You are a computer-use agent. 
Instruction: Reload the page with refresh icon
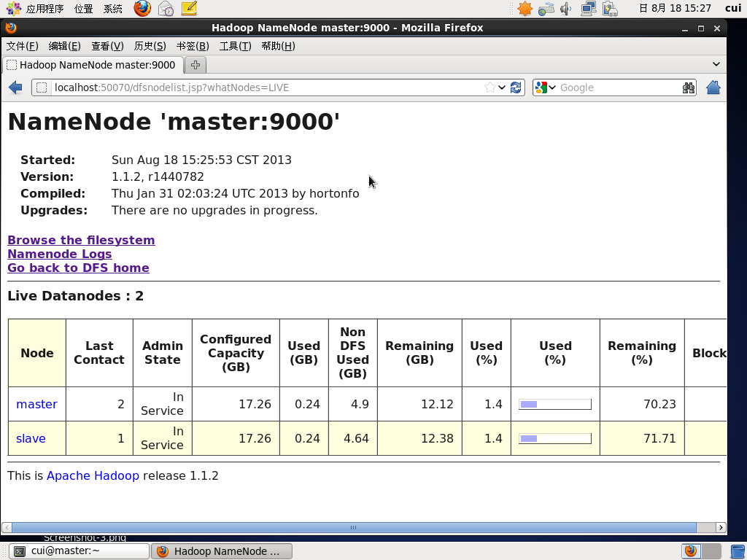click(x=516, y=87)
